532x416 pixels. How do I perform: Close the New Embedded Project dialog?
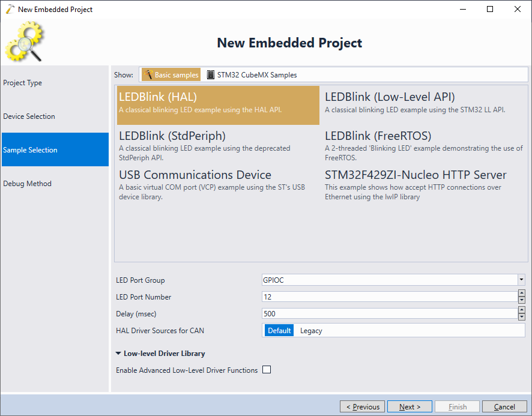point(518,9)
